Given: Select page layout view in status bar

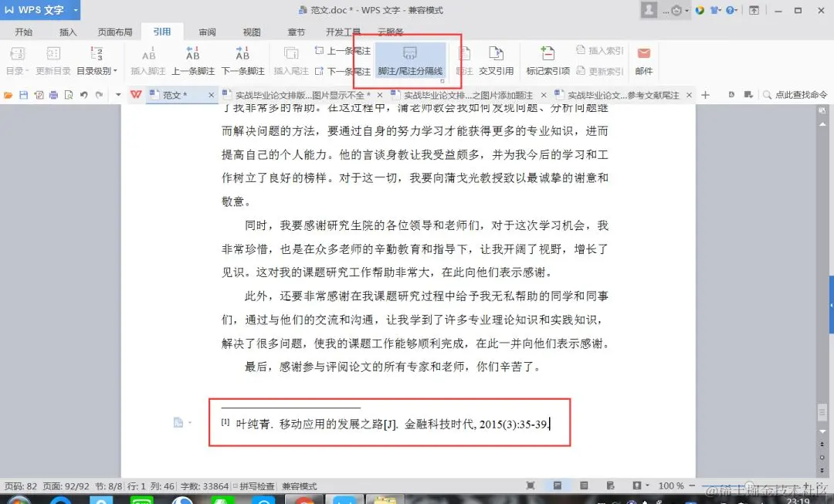Looking at the screenshot, I should point(558,485).
